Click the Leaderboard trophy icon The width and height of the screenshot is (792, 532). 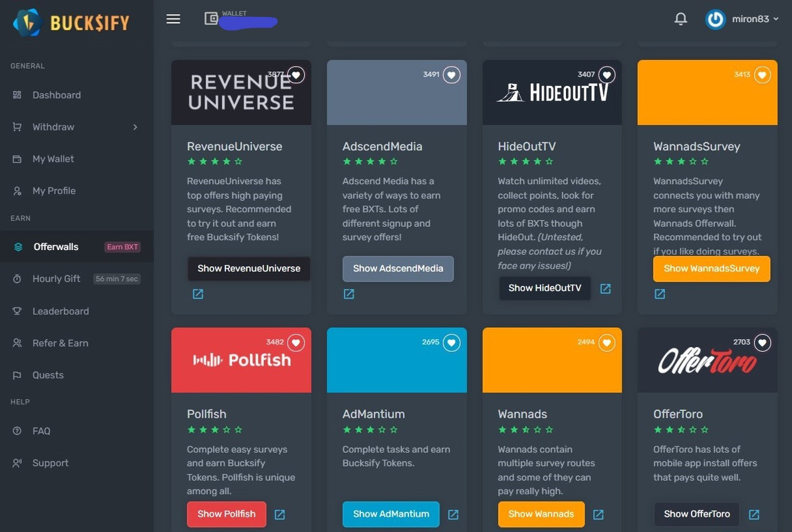coord(17,311)
